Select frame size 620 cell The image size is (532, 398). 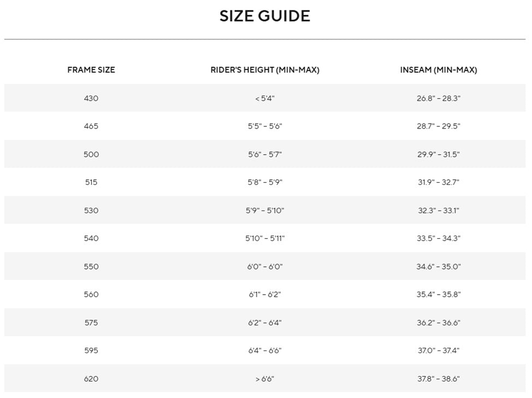pyautogui.click(x=91, y=378)
